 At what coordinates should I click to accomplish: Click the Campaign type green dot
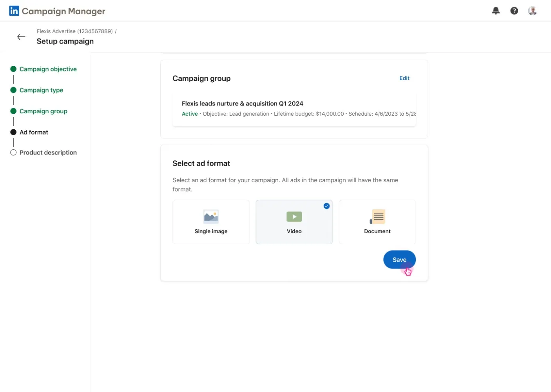13,90
